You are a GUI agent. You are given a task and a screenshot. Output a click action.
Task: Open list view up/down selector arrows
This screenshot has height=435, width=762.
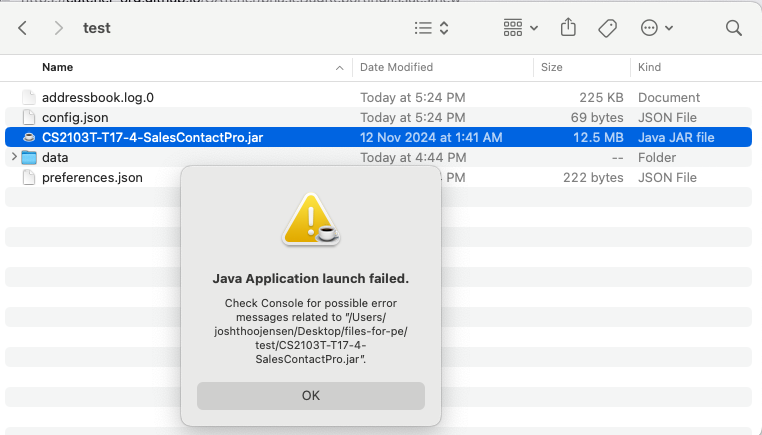click(x=444, y=28)
